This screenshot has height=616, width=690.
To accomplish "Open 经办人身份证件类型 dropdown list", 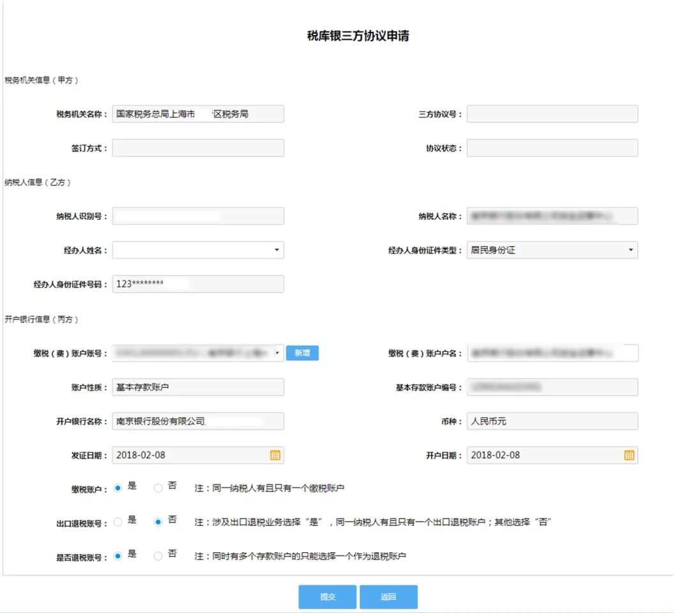I will coord(631,250).
